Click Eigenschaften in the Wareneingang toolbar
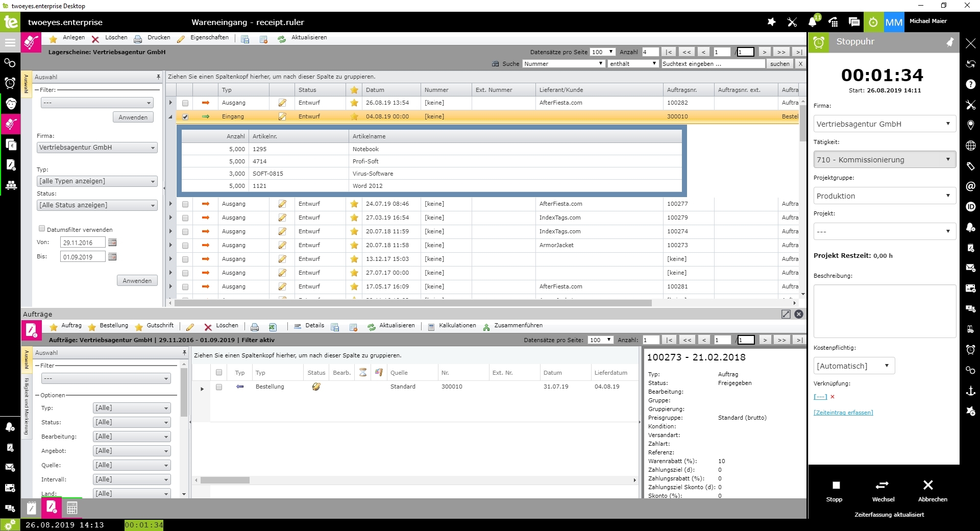Screen dimensions: 980x531 click(x=209, y=38)
